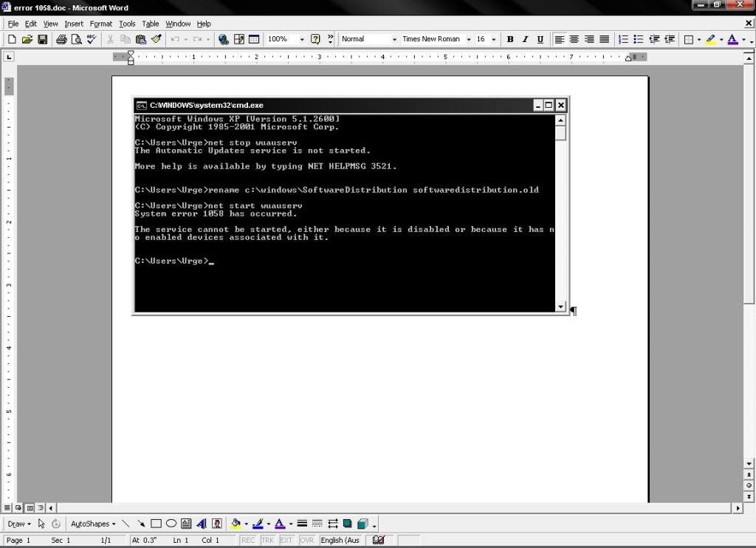Viewport: 756px width, 548px height.
Task: Click the Increase Indent icon
Action: pyautogui.click(x=670, y=40)
